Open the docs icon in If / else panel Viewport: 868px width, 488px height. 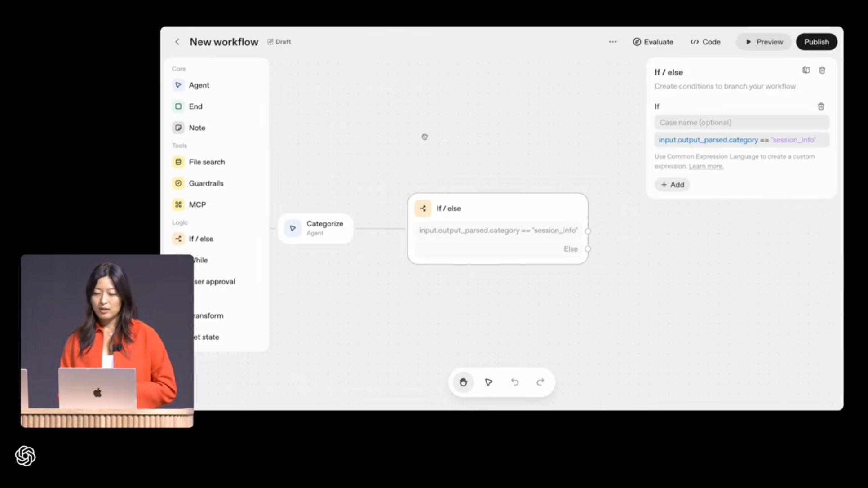tap(806, 70)
